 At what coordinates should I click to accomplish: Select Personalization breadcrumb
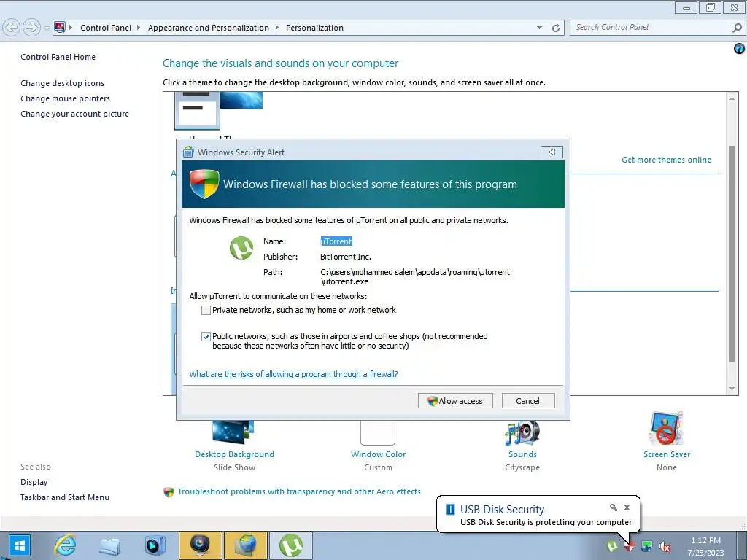pos(314,28)
